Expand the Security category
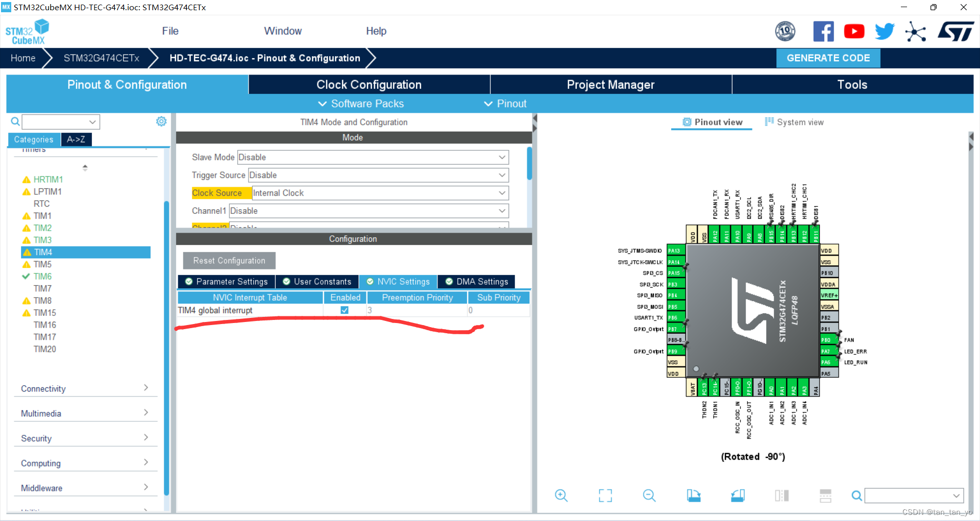Viewport: 980px width, 521px height. (x=85, y=438)
